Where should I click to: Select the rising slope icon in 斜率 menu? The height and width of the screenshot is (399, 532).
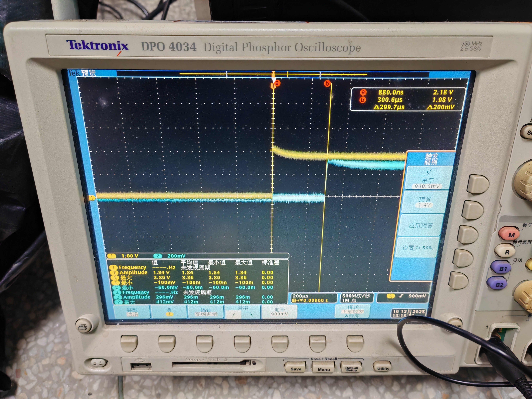(234, 314)
